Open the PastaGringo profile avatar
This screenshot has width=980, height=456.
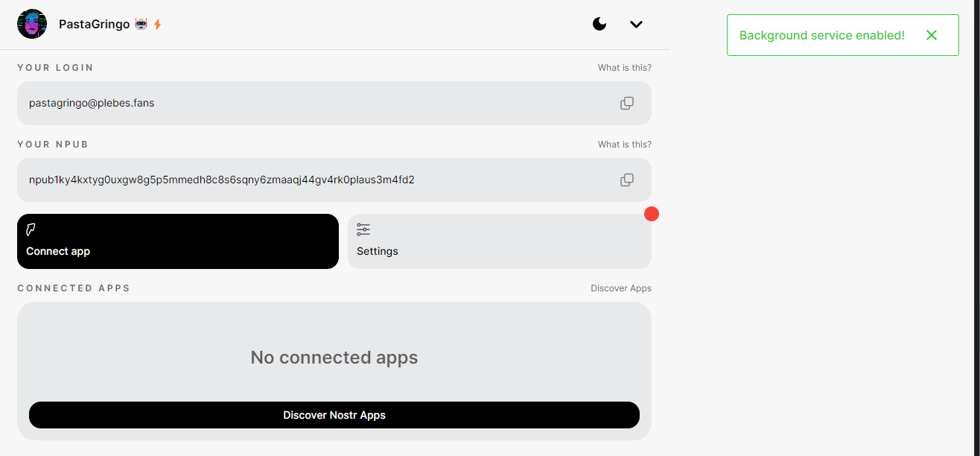(x=32, y=24)
